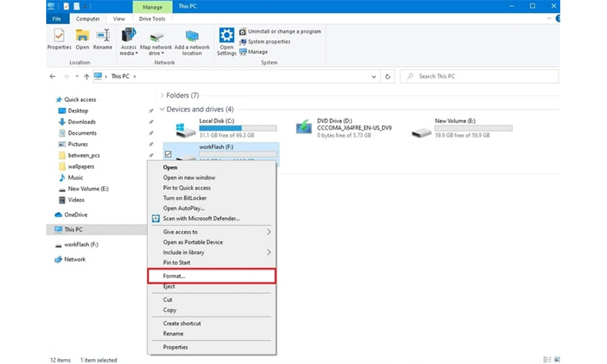Select Eject in the context menu
The image size is (607, 364).
coord(169,286)
